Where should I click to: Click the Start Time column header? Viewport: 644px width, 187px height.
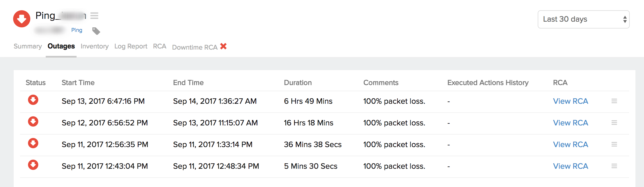(x=78, y=83)
